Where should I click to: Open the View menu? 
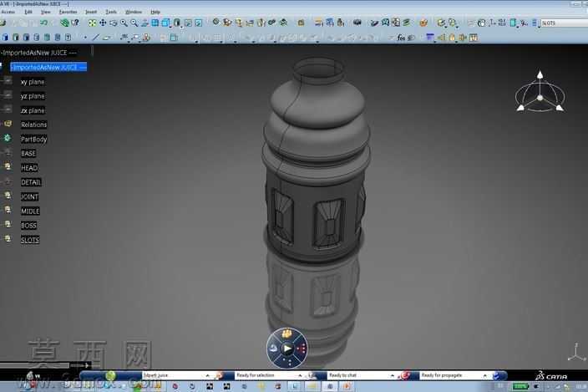(x=45, y=12)
